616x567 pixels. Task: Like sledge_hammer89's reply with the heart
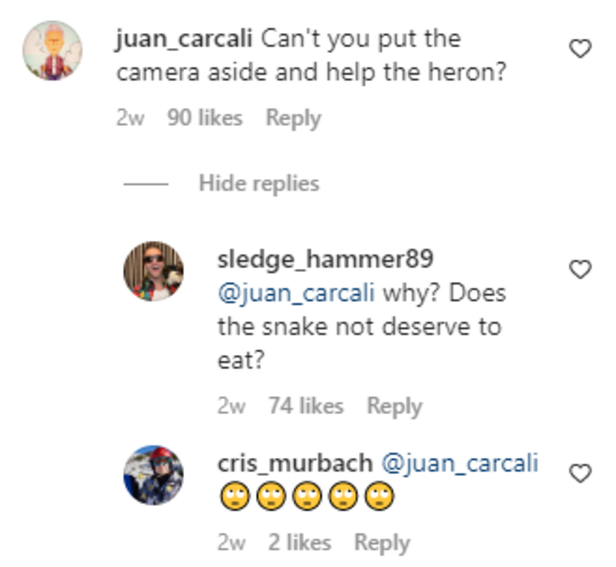tap(580, 268)
